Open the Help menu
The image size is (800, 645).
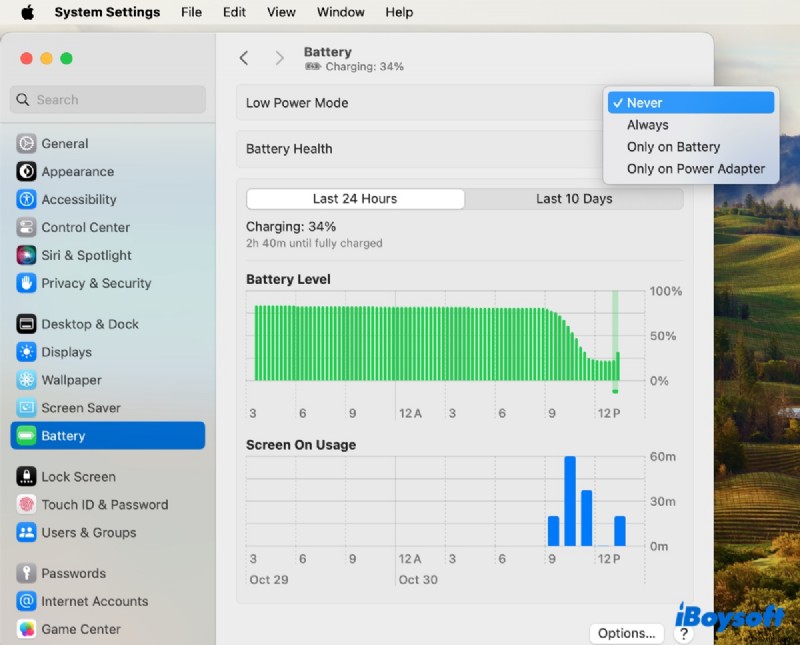click(x=399, y=12)
